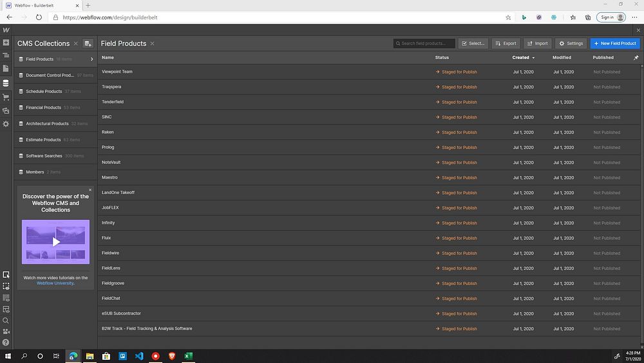This screenshot has height=363, width=644.
Task: Open the SINC item
Action: (x=369, y=117)
